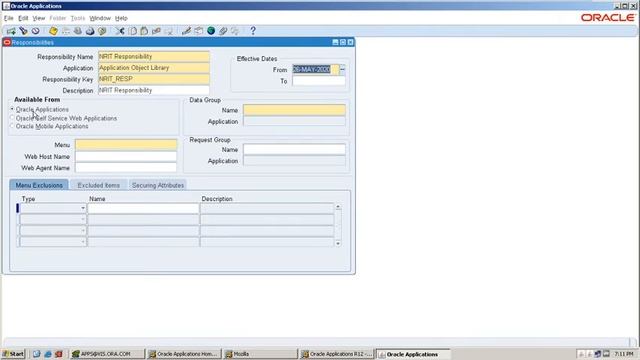Switch to Excluded Items tab
Viewport: 640px width, 360px height.
point(99,185)
